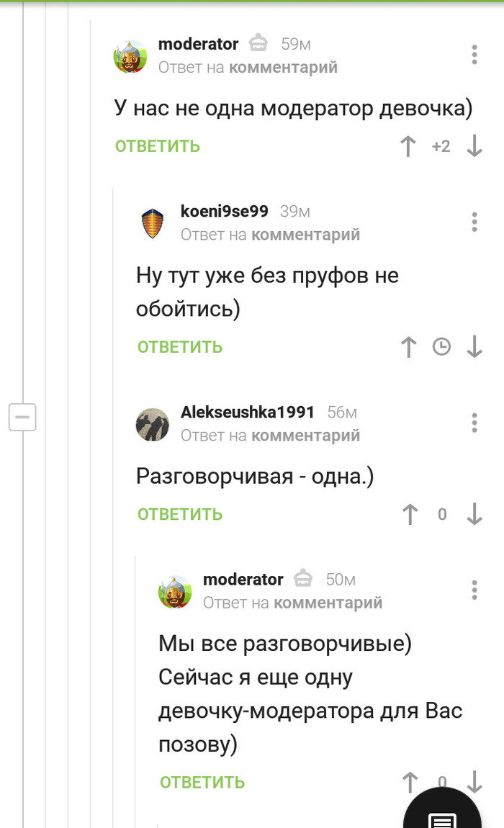Image resolution: width=504 pixels, height=828 pixels.
Task: Click the clock icon on koeni9se99's comment
Action: (441, 347)
